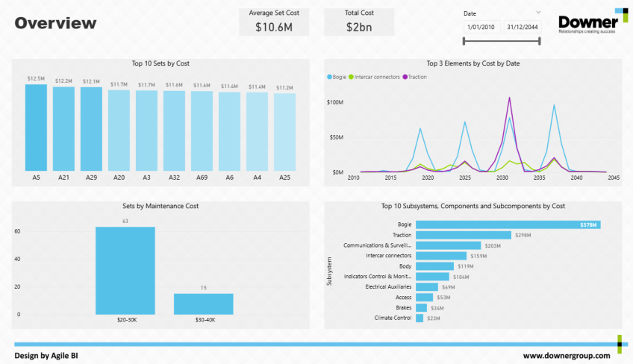Select the $30-40K maintenance cost bar
The image size is (633, 364).
pos(204,303)
